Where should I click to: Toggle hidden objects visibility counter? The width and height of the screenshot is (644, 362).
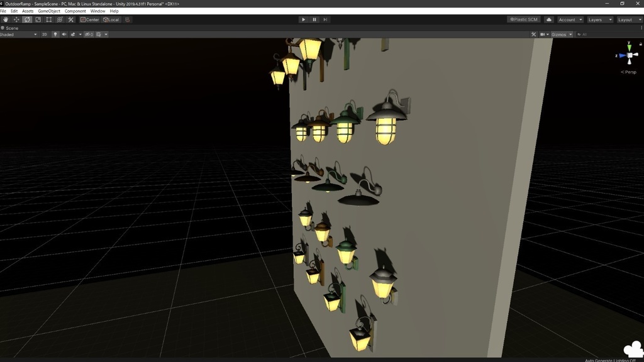point(89,35)
